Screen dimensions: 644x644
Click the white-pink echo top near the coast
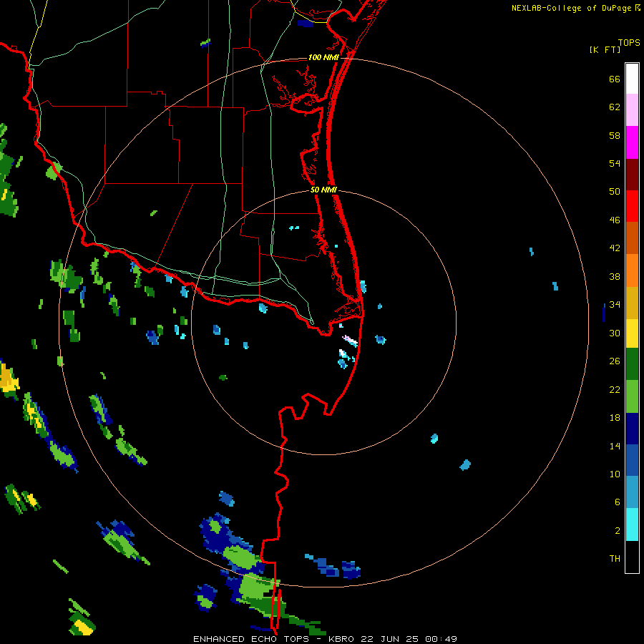[351, 341]
